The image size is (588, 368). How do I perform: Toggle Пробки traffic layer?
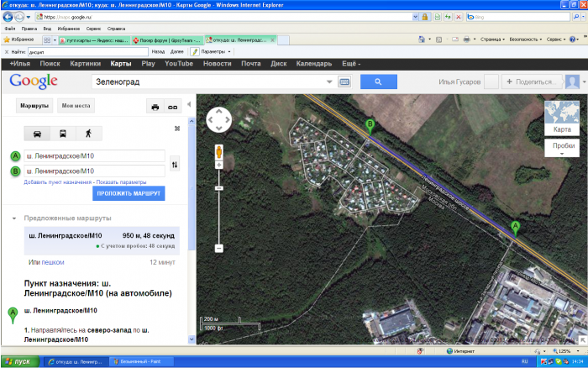[564, 148]
